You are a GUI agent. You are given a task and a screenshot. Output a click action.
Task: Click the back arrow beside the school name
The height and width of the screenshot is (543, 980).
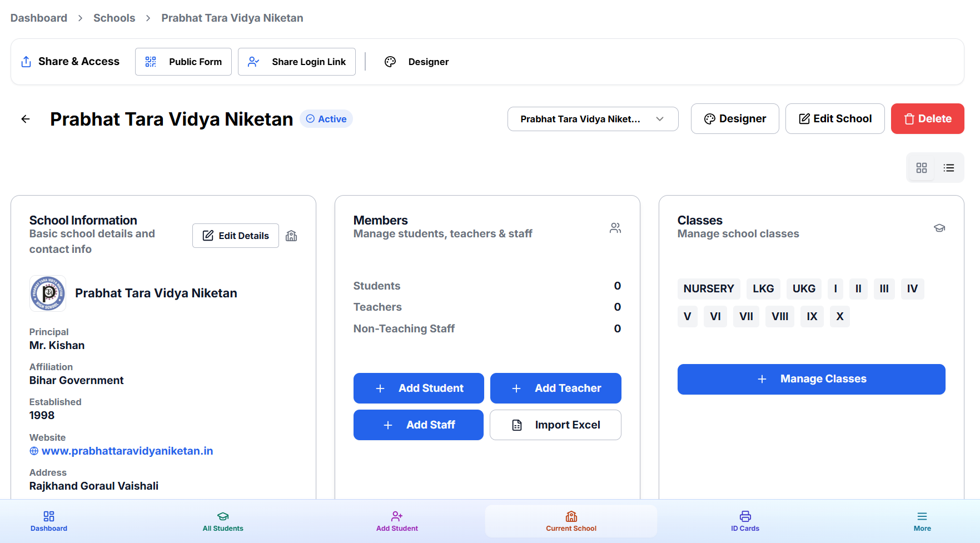(26, 119)
